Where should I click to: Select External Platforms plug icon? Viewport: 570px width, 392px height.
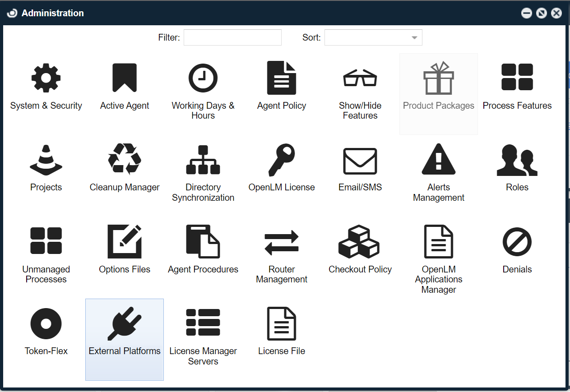click(125, 323)
